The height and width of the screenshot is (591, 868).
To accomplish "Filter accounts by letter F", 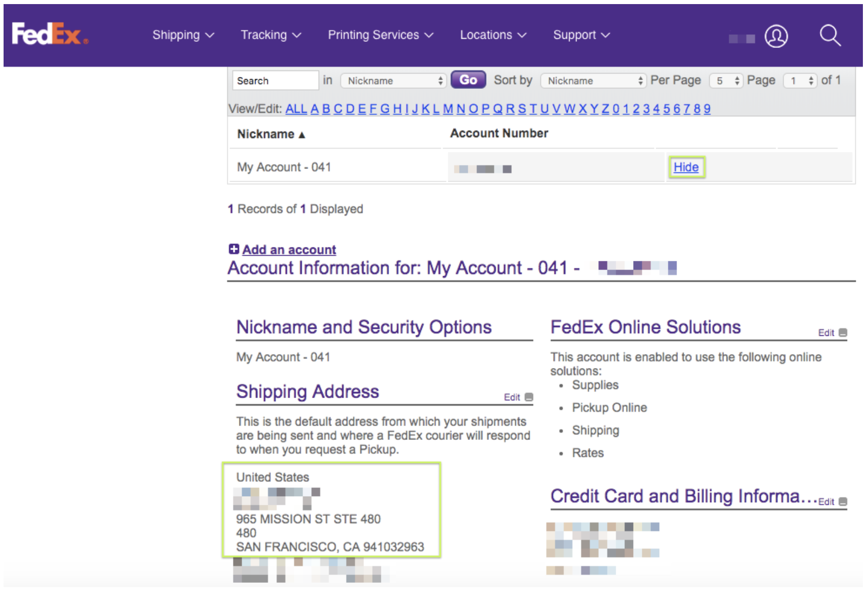I will (x=373, y=109).
